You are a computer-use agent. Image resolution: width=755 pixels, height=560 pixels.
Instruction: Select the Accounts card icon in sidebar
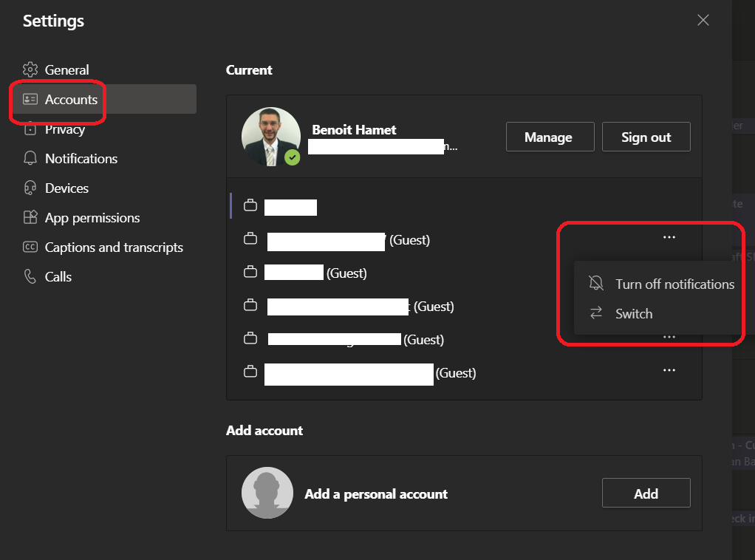[x=30, y=100]
